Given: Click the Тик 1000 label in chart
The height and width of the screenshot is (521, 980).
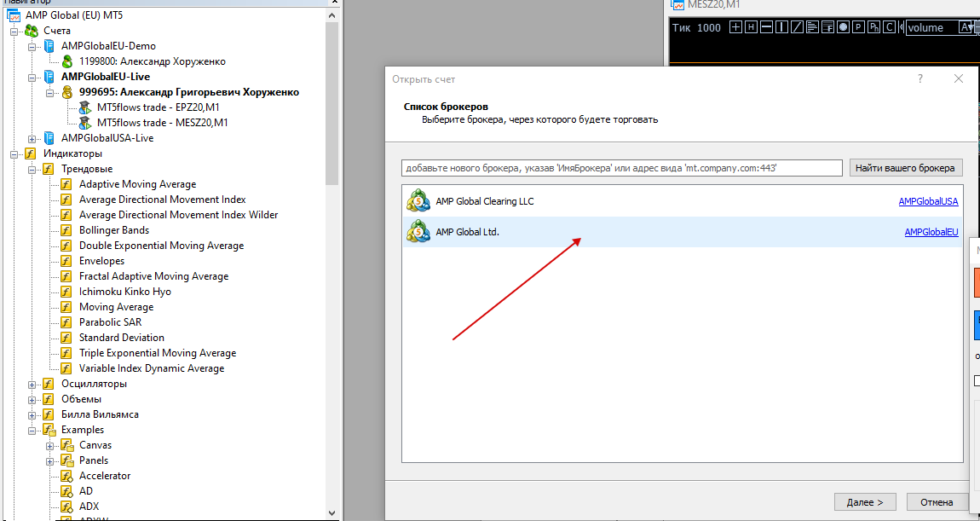Looking at the screenshot, I should coord(696,27).
